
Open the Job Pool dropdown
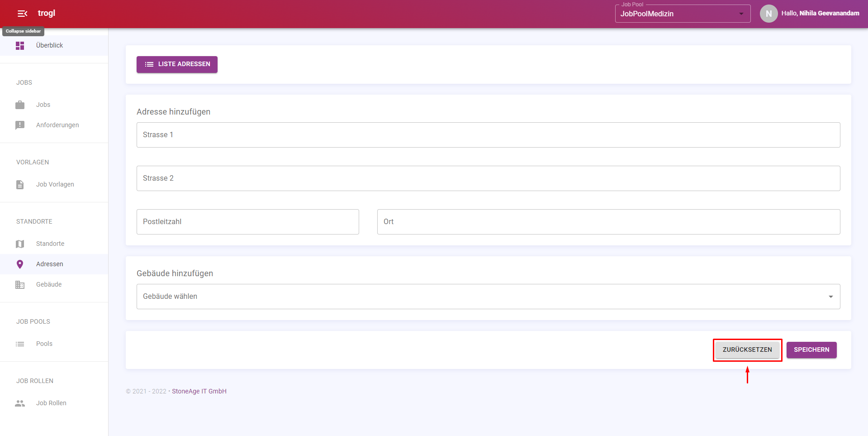[683, 14]
